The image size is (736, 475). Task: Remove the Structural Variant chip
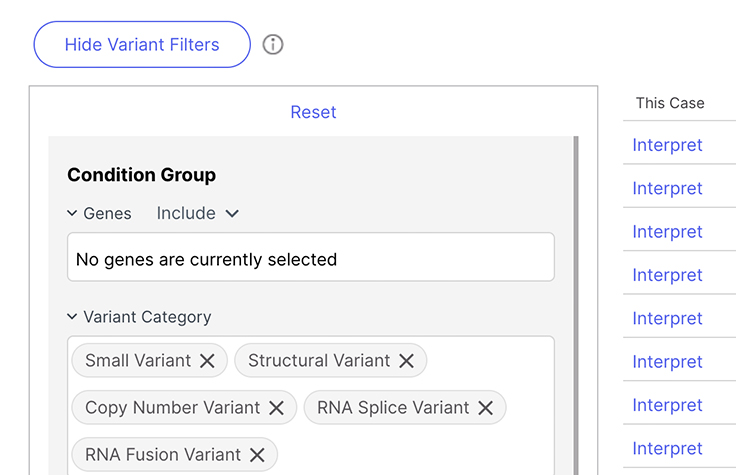406,361
